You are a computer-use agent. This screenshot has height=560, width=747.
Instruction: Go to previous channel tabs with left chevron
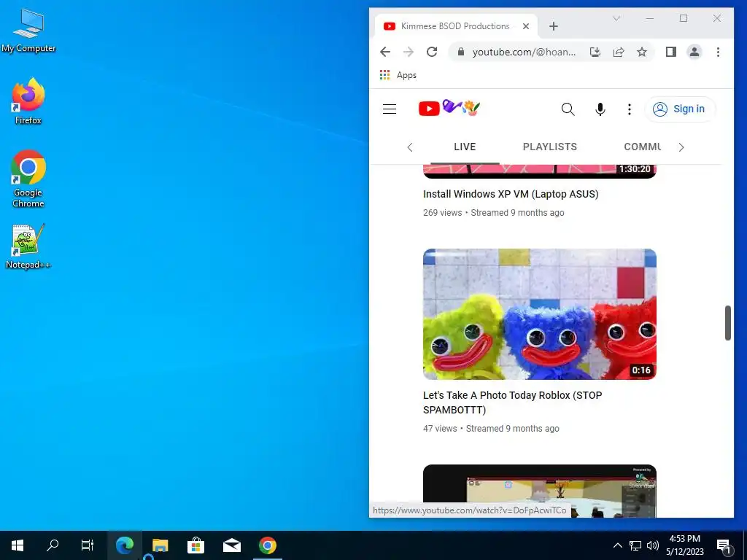point(410,147)
